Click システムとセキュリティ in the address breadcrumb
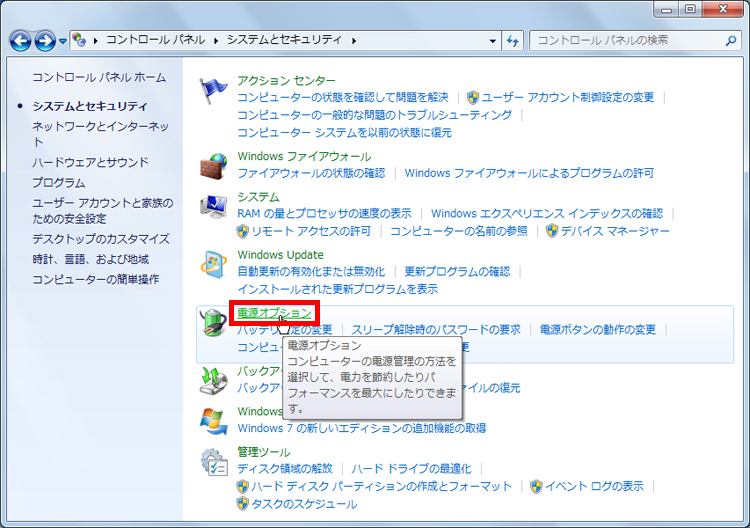 [x=284, y=40]
